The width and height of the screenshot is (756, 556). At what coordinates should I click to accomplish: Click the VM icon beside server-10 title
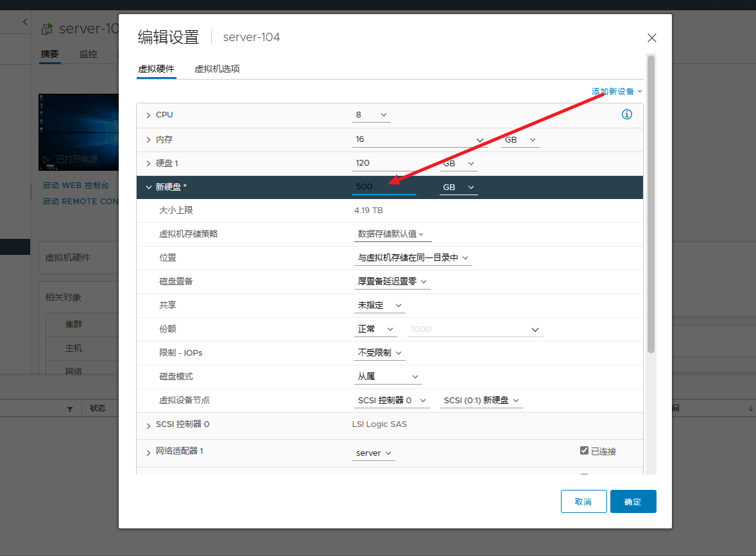click(x=47, y=29)
